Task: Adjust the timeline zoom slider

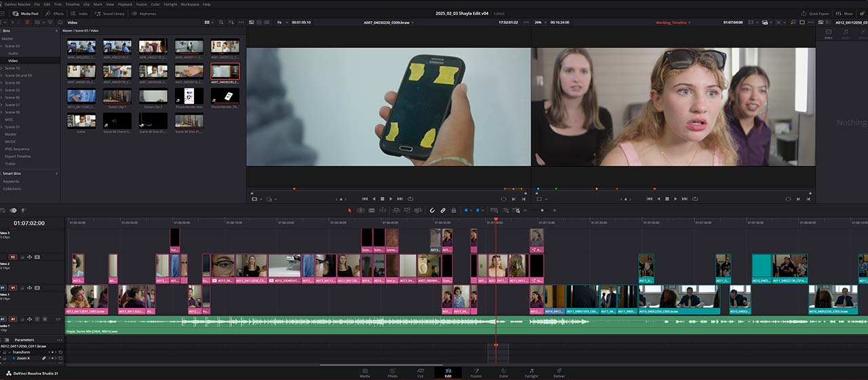Action: (x=541, y=210)
